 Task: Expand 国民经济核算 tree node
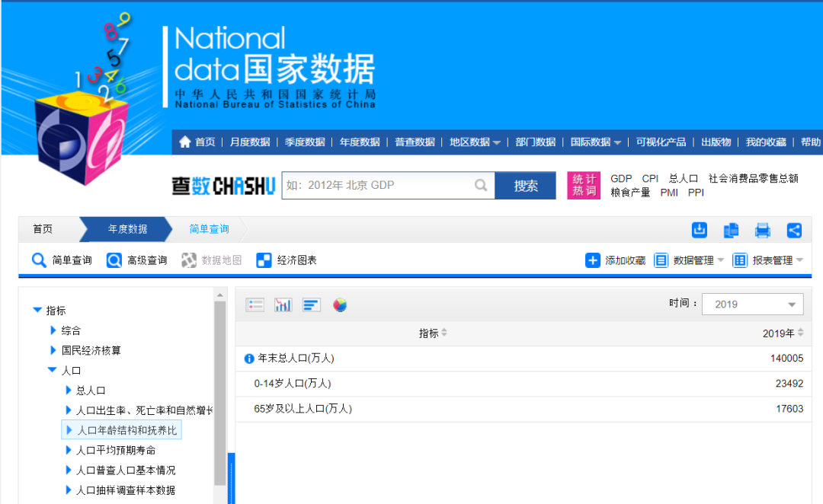click(x=53, y=350)
